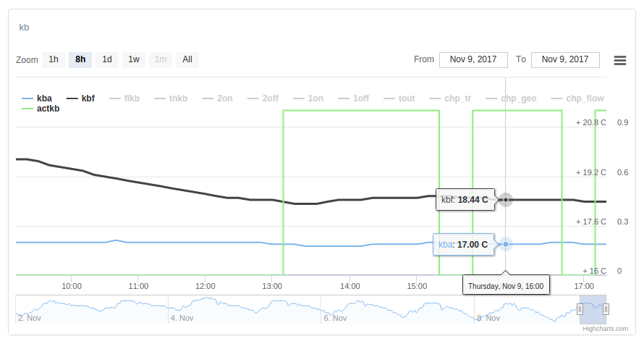
Task: Click the '+ 20.8 C' axis label
Action: 591,122
